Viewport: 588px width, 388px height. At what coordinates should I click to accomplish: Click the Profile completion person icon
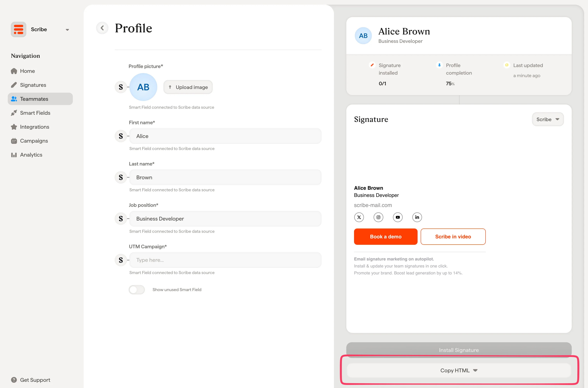[439, 65]
